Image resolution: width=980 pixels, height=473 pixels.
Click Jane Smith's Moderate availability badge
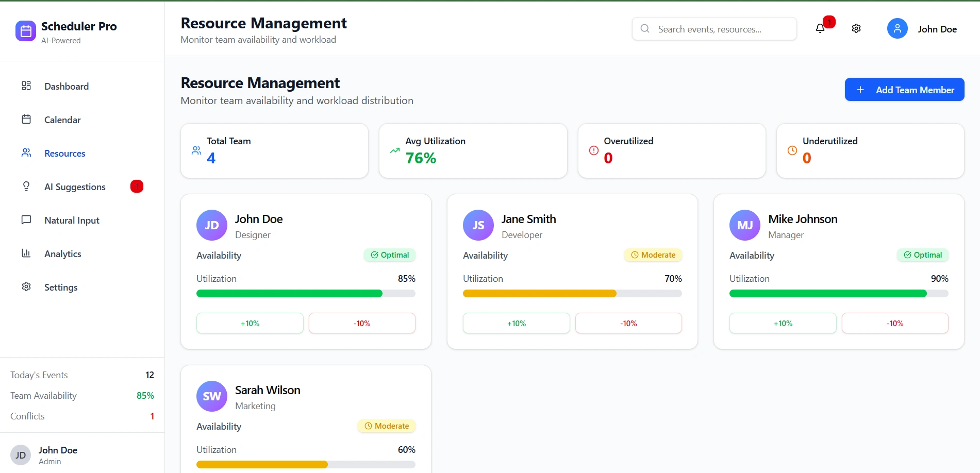[x=653, y=255]
